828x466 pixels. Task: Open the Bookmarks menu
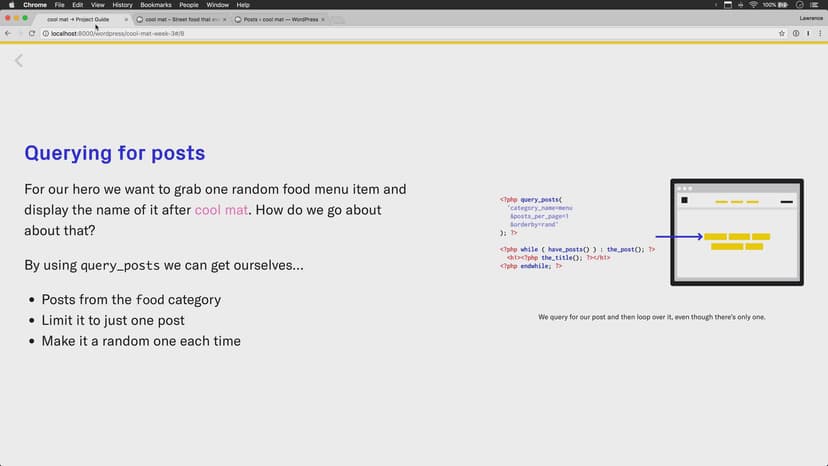(x=155, y=5)
